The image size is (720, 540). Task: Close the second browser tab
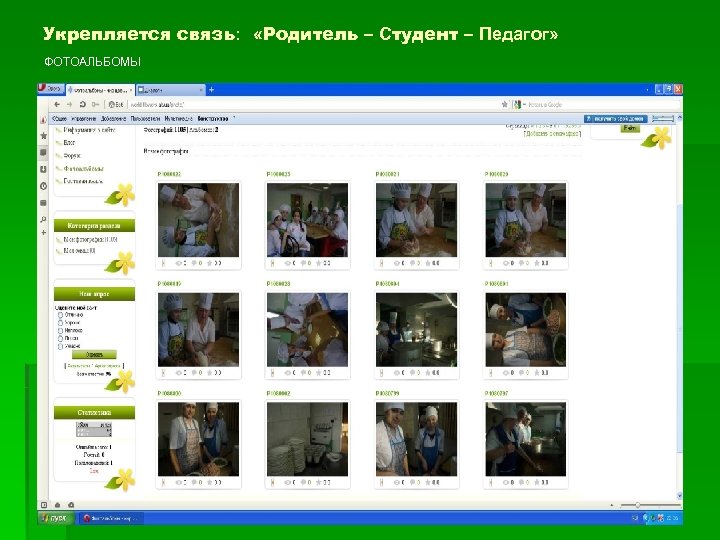click(201, 90)
